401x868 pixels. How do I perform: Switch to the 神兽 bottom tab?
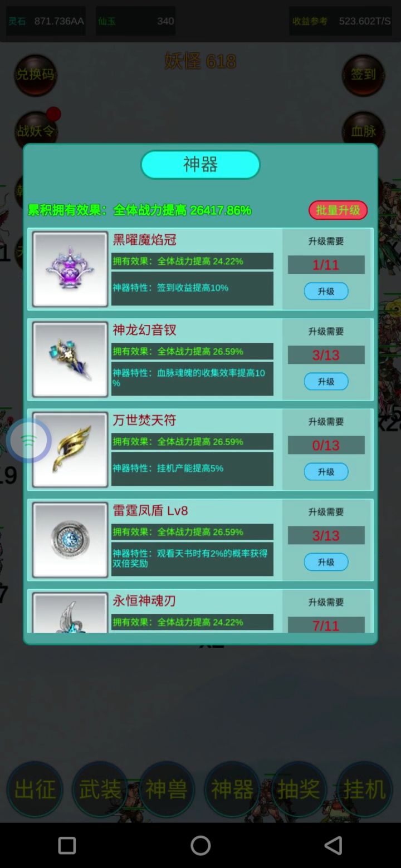pos(167,789)
